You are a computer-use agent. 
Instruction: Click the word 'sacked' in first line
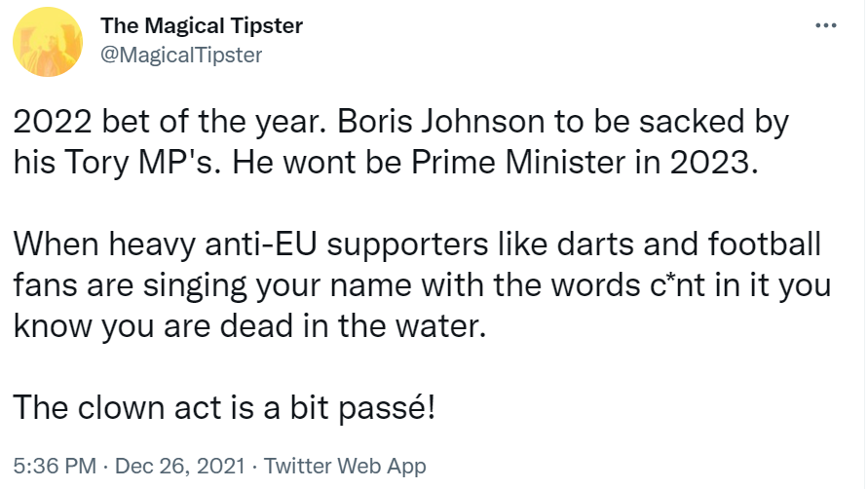click(692, 122)
